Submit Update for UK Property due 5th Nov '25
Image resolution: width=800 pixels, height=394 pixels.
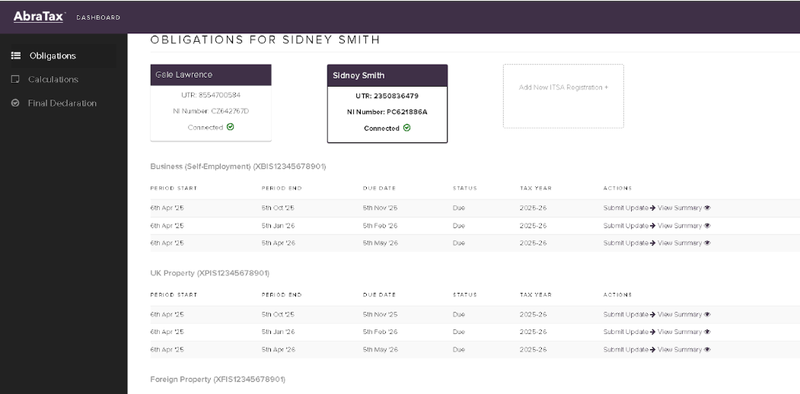tap(629, 314)
